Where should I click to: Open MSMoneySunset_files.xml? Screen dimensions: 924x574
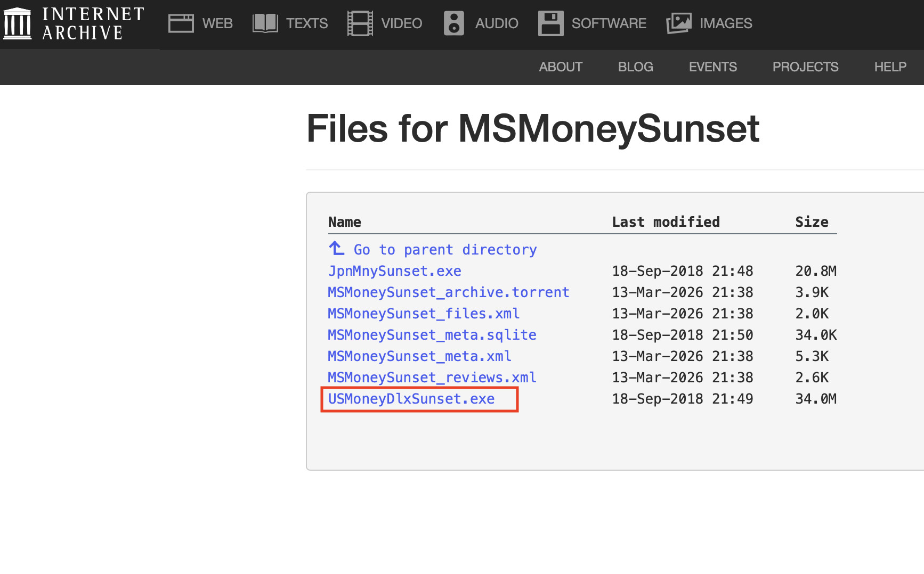[424, 314]
